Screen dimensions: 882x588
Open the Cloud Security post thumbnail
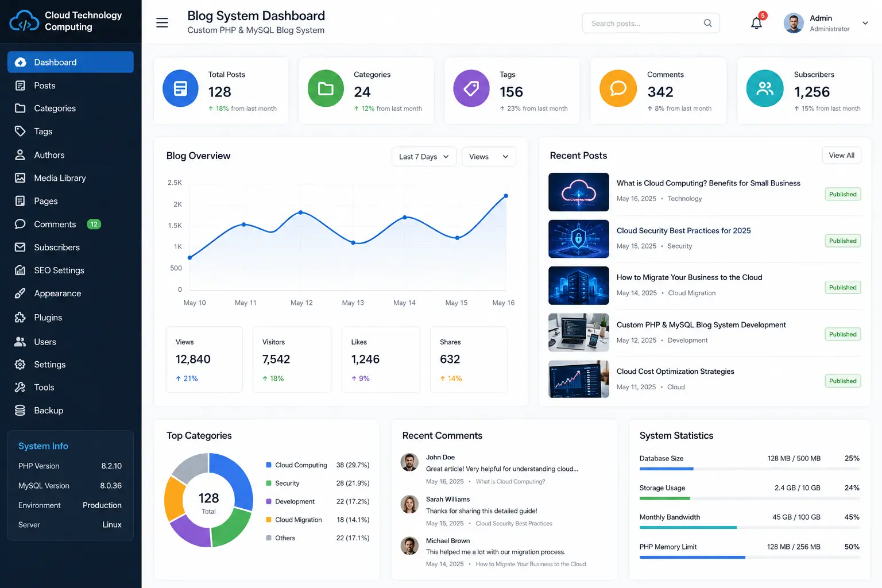[578, 239]
